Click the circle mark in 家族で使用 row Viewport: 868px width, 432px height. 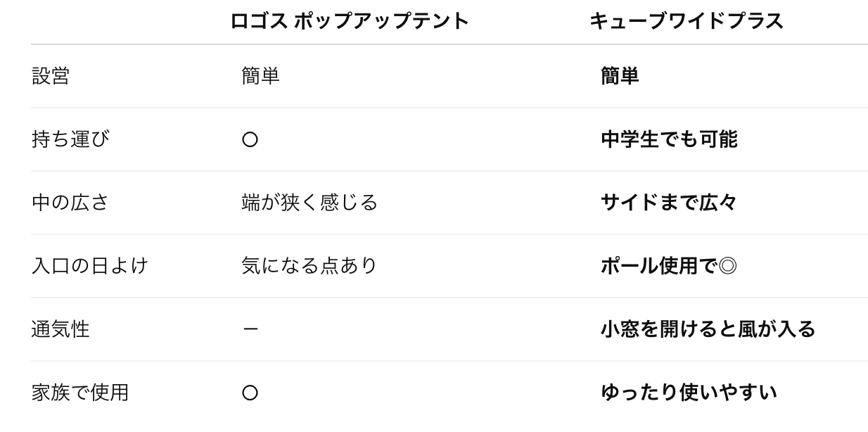coord(250,393)
